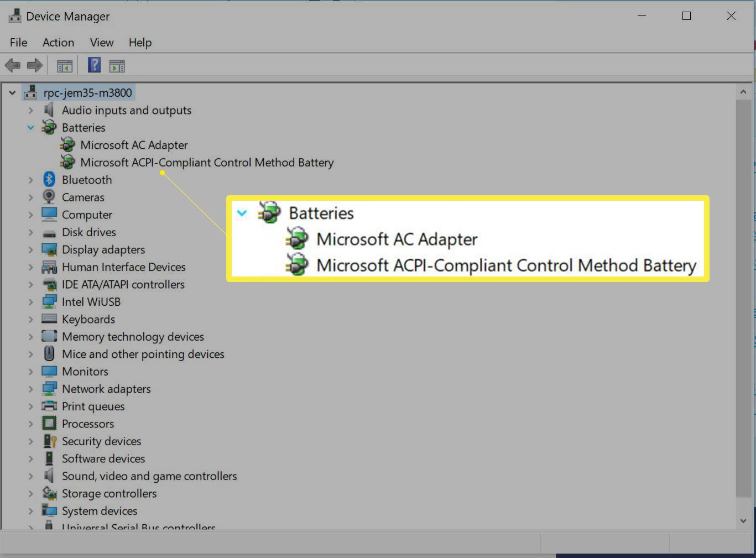Maximize the Device Manager window
The height and width of the screenshot is (558, 756).
[686, 16]
